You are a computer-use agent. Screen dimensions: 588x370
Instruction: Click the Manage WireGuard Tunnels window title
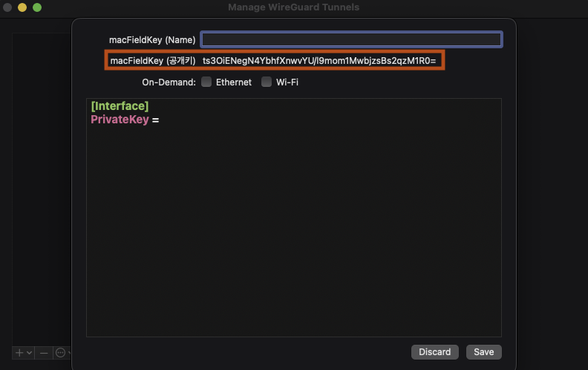click(x=293, y=7)
